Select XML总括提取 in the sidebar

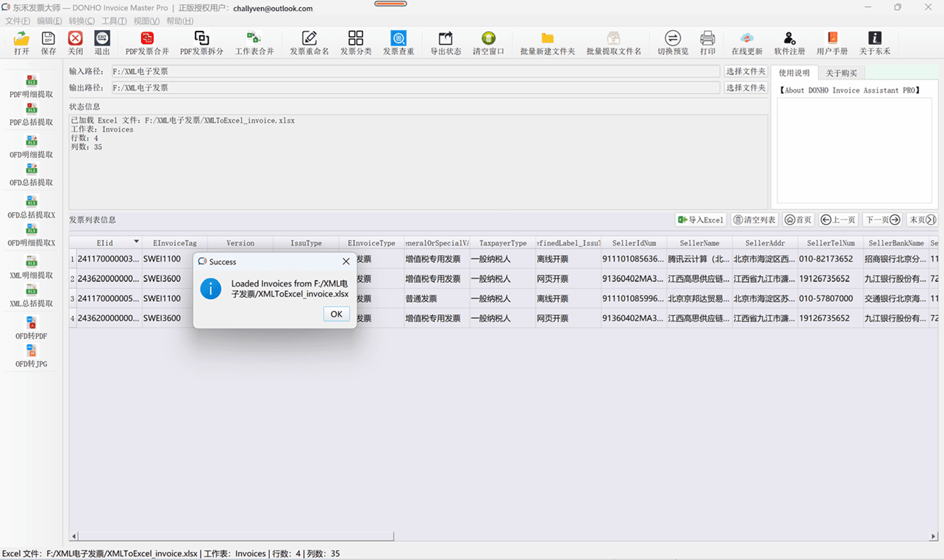pyautogui.click(x=31, y=295)
